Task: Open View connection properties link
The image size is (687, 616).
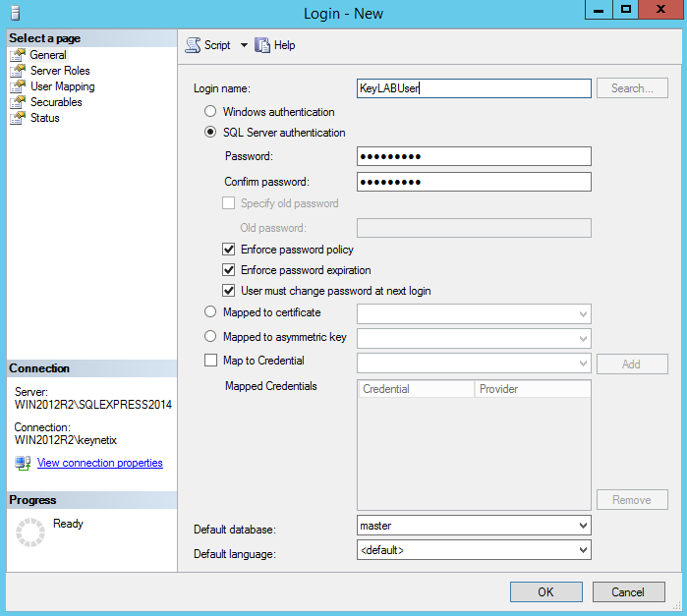Action: [x=100, y=463]
